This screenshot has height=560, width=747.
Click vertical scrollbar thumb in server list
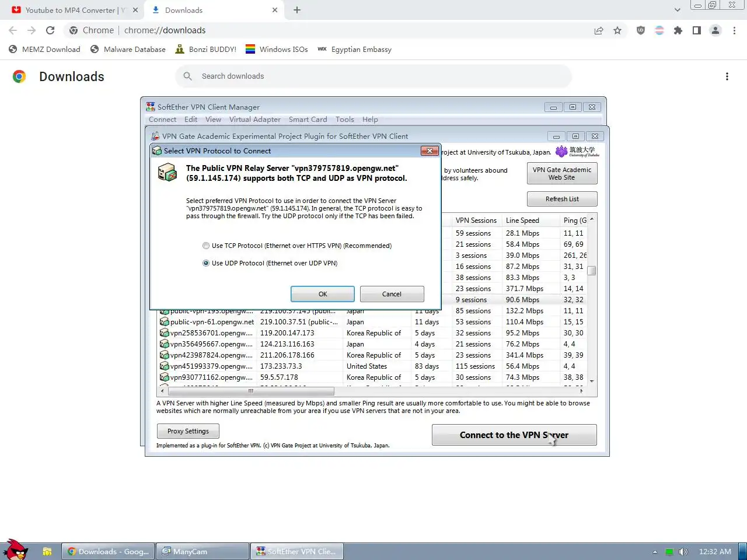pyautogui.click(x=592, y=270)
